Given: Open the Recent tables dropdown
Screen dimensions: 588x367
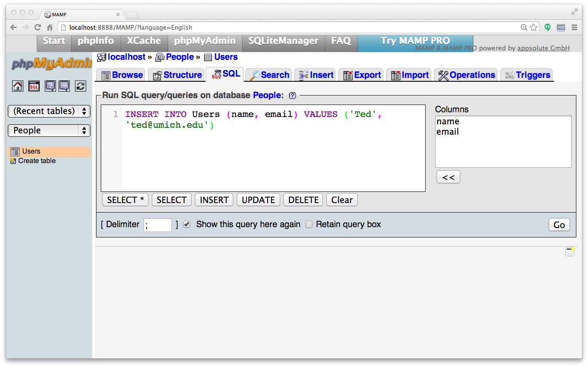Looking at the screenshot, I should click(49, 111).
